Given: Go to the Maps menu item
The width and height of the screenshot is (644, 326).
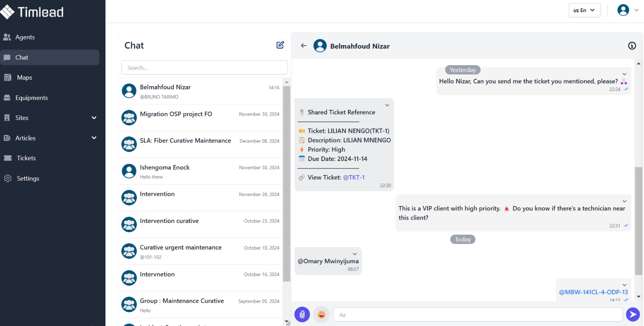Looking at the screenshot, I should pos(25,78).
